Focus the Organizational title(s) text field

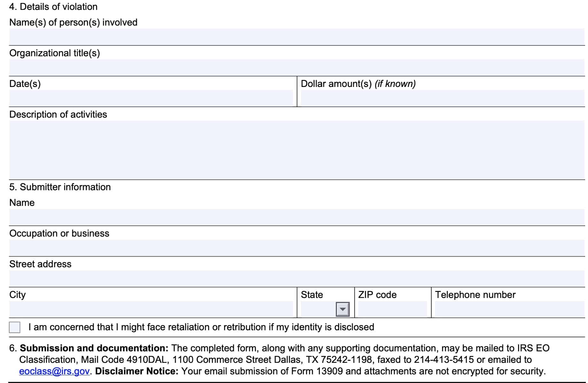297,67
